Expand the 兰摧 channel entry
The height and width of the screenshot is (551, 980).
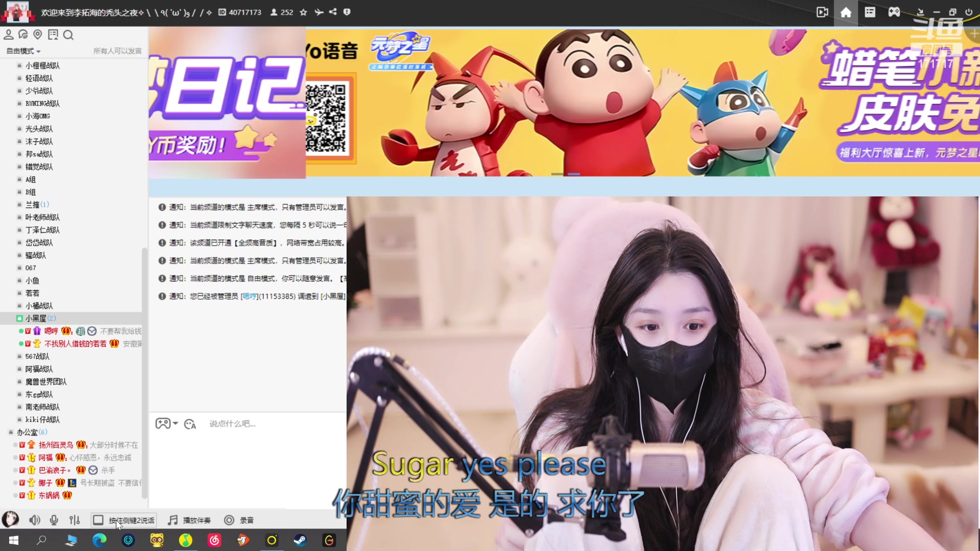point(35,204)
